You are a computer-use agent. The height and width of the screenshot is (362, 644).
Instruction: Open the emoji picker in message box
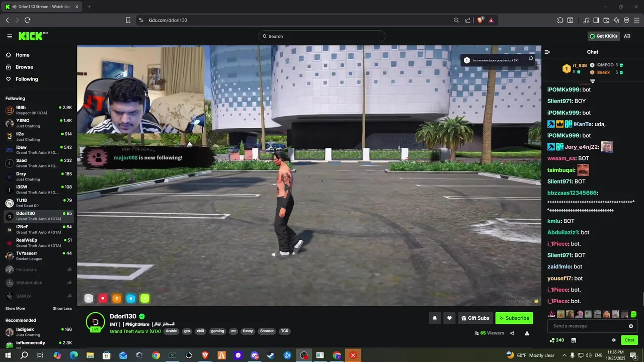[631, 326]
